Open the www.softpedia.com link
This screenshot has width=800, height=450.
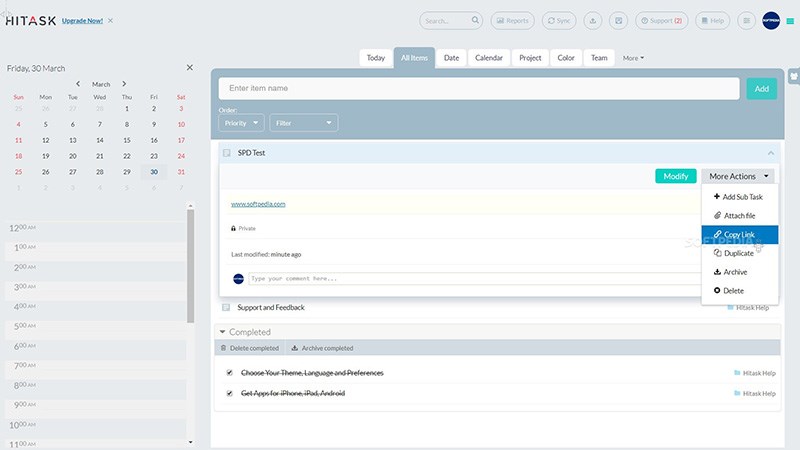(x=258, y=204)
